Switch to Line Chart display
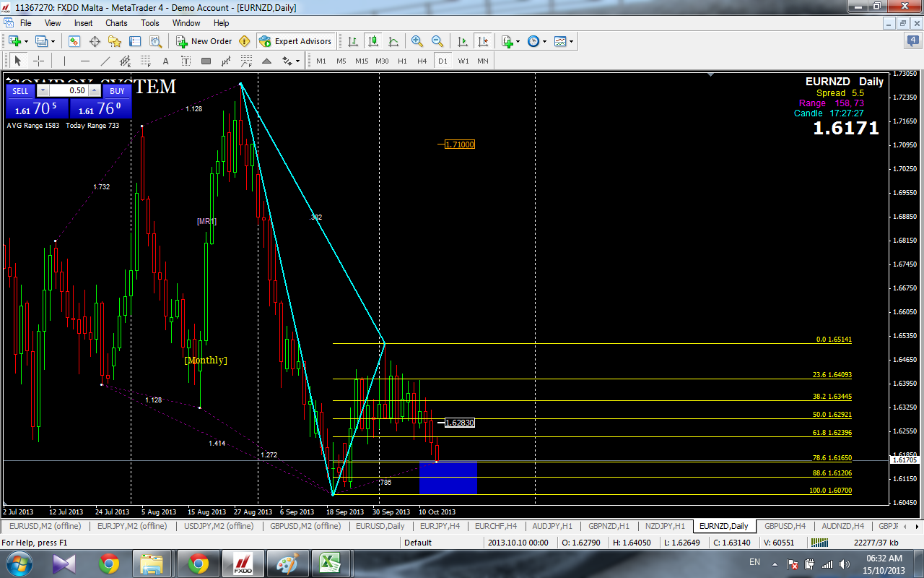Viewport: 924px width, 578px height. (x=393, y=41)
